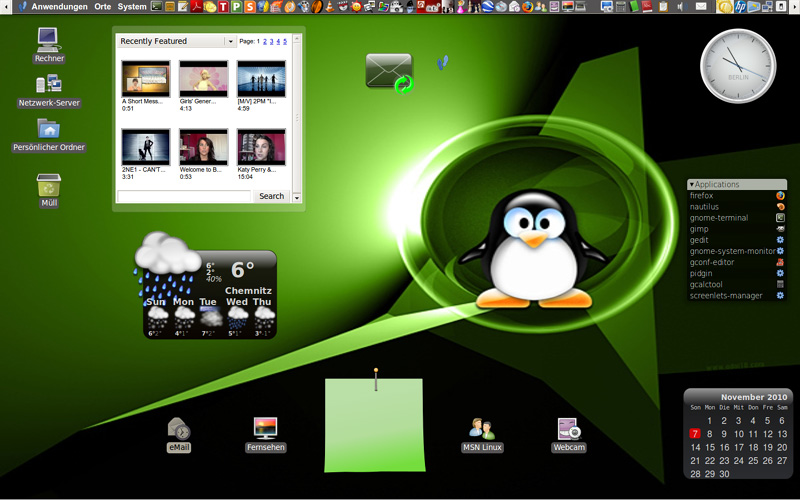The width and height of the screenshot is (800, 500).
Task: Play the 2NE1 - CAN'T... video thumbnail
Action: [145, 147]
